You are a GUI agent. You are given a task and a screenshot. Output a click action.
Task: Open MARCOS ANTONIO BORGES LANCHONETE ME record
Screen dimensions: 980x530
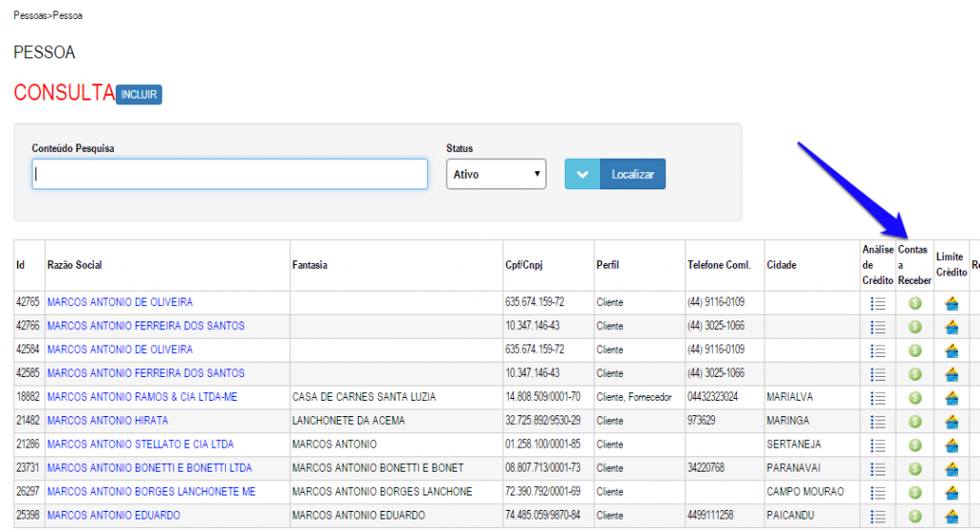point(151,492)
